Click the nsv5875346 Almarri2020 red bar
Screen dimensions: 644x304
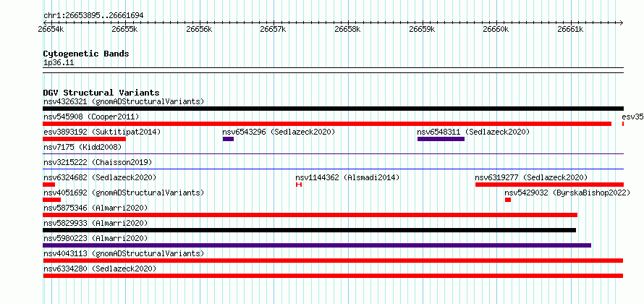tap(310, 215)
